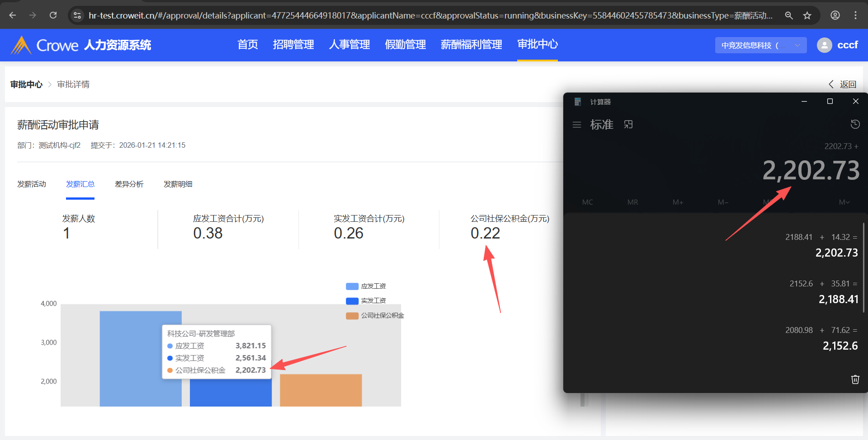The height and width of the screenshot is (440, 868).
Task: Open the calculator history icon
Action: tap(855, 124)
